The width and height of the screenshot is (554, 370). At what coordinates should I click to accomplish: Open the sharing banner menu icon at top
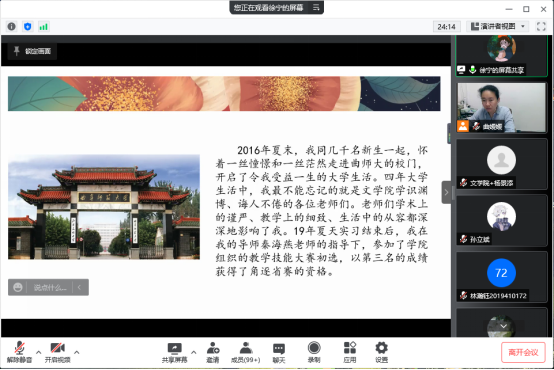(316, 7)
